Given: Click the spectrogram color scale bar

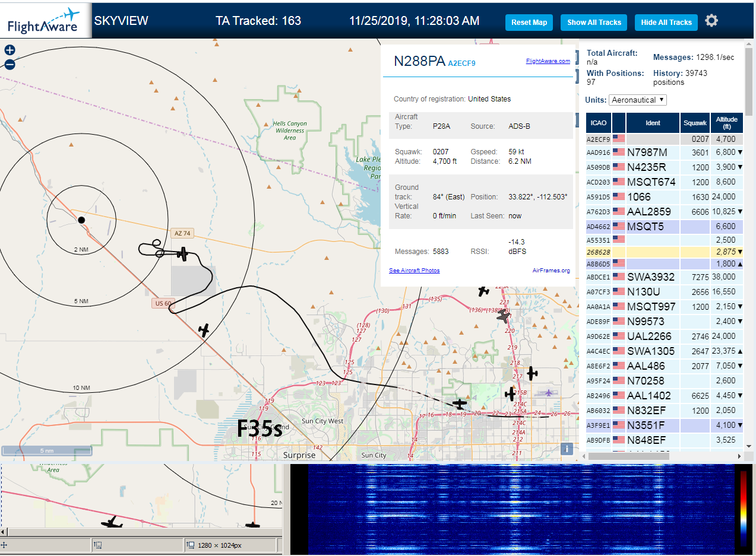Looking at the screenshot, I should pos(744,508).
